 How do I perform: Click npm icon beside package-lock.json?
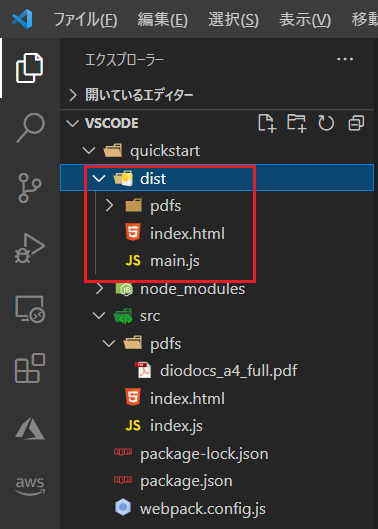(123, 452)
